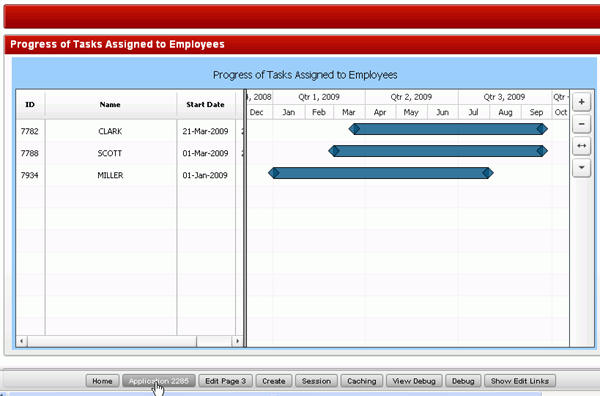Image resolution: width=600 pixels, height=396 pixels.
Task: Click the Jun month header
Action: click(442, 112)
